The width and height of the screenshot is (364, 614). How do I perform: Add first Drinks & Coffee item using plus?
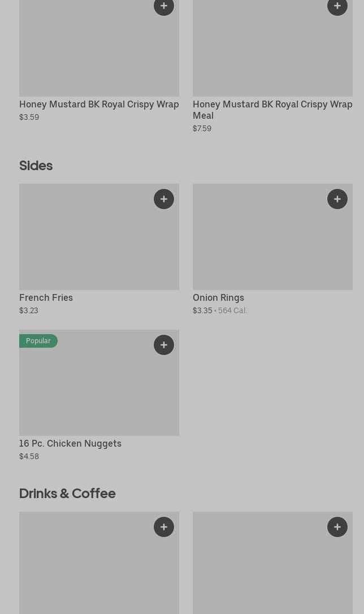(x=164, y=527)
